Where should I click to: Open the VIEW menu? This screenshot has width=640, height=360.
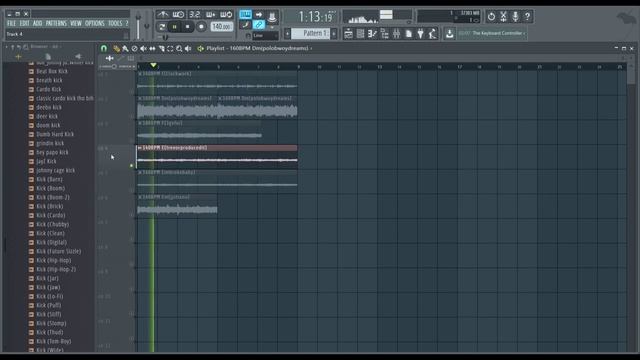[76, 23]
